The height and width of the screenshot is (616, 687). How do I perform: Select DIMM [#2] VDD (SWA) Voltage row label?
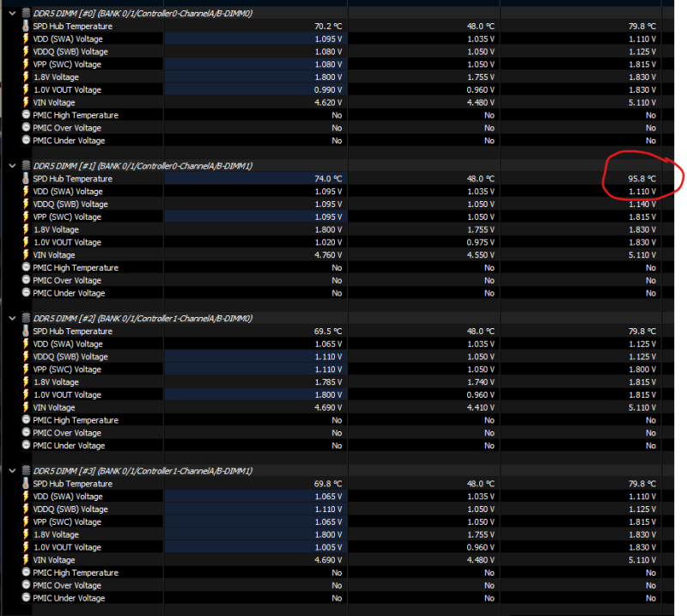tap(68, 345)
